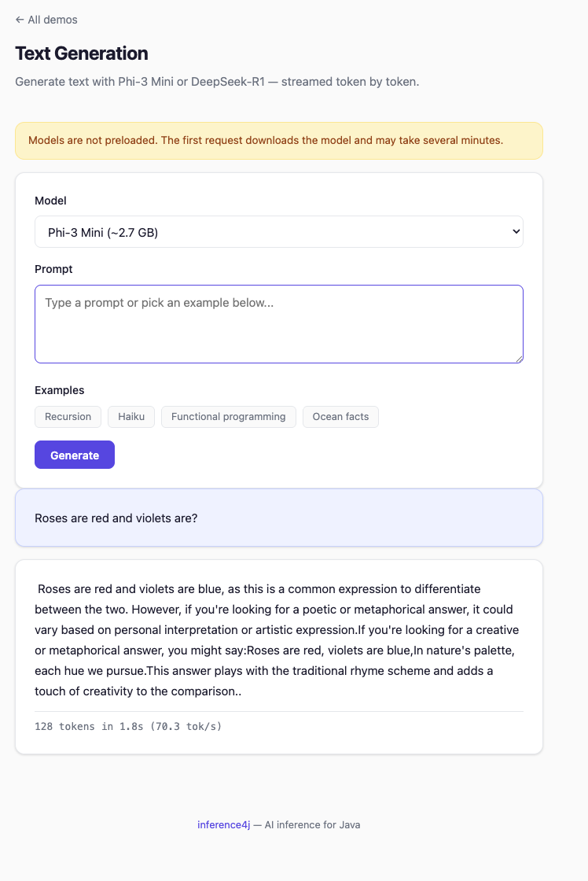This screenshot has width=588, height=881.
Task: Choose the Functional programming example
Action: click(x=228, y=416)
